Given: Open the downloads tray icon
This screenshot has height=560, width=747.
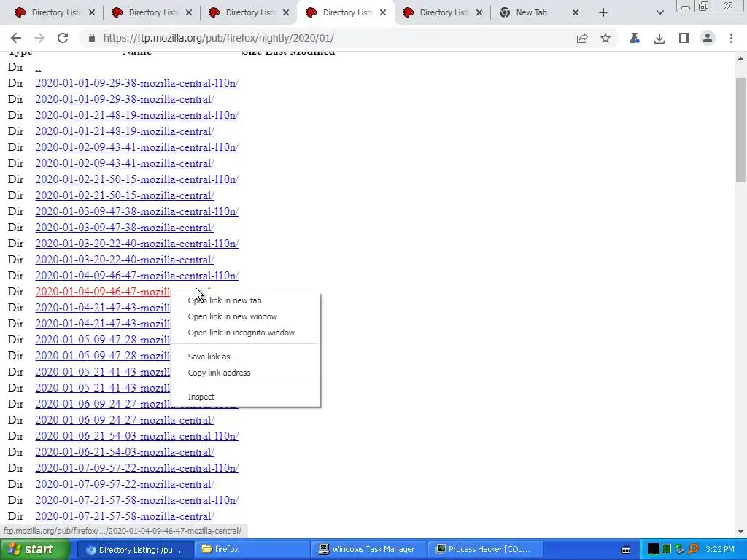Looking at the screenshot, I should coord(659,38).
